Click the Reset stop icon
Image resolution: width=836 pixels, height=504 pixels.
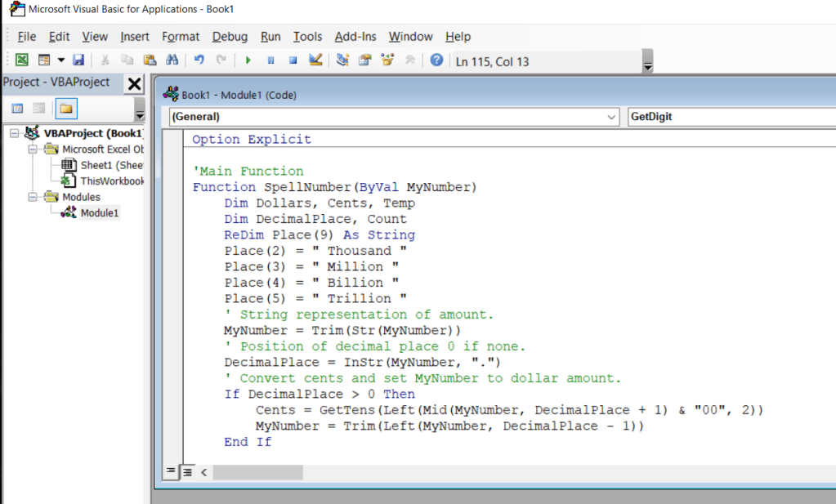(293, 60)
